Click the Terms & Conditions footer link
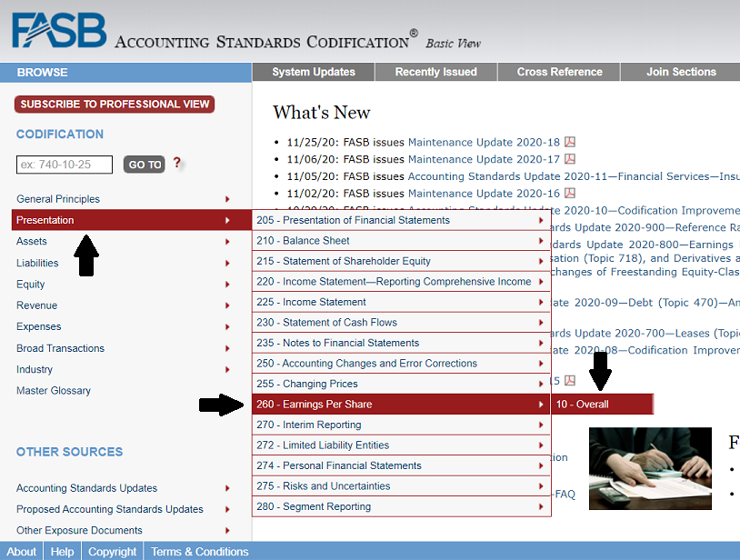 click(x=200, y=552)
